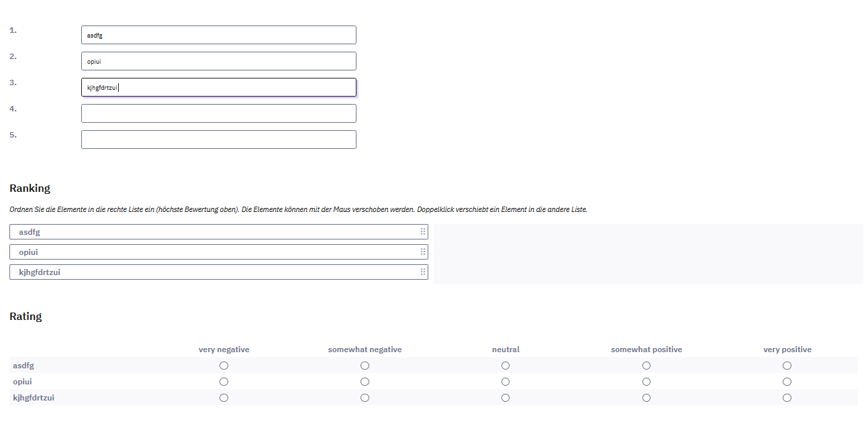Rate kjhgfdrtzui as somewhat positive
The image size is (868, 436).
pyautogui.click(x=646, y=398)
